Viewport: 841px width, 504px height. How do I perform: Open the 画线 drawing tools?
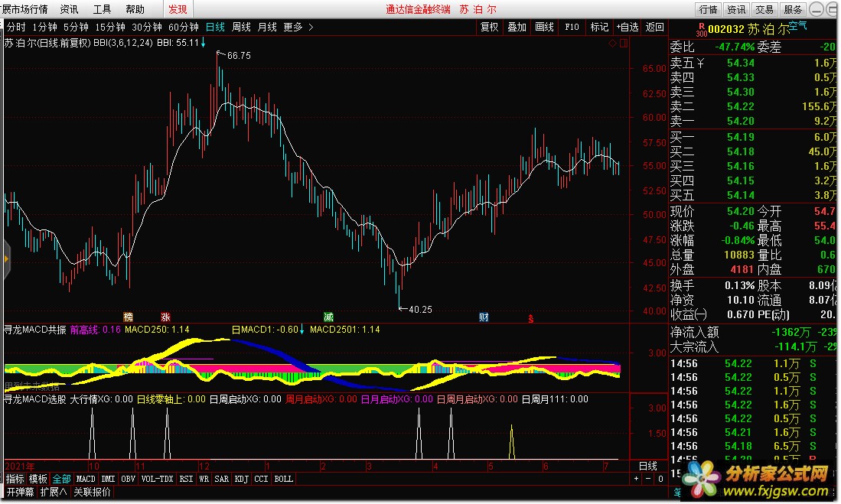[544, 27]
